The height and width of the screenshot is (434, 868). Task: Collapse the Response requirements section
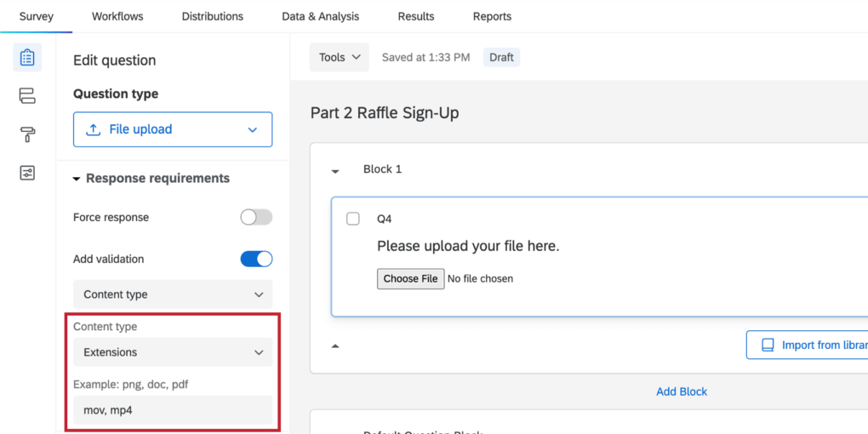(x=77, y=179)
